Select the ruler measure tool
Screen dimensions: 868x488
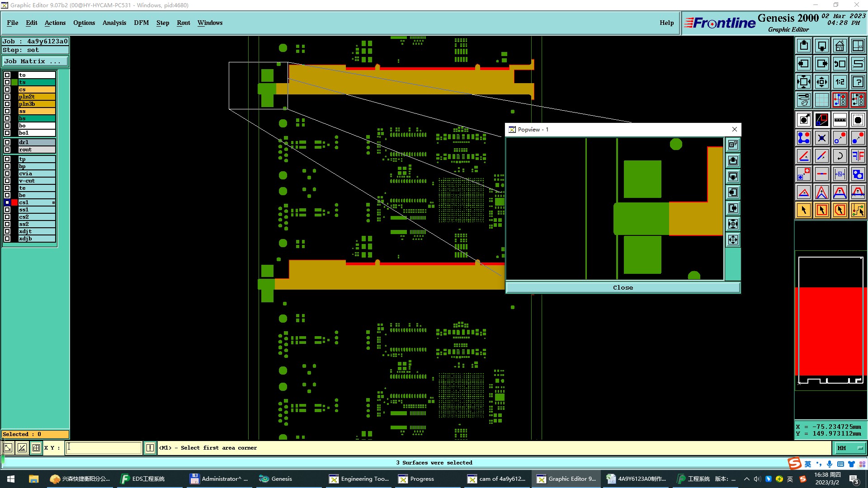[840, 120]
